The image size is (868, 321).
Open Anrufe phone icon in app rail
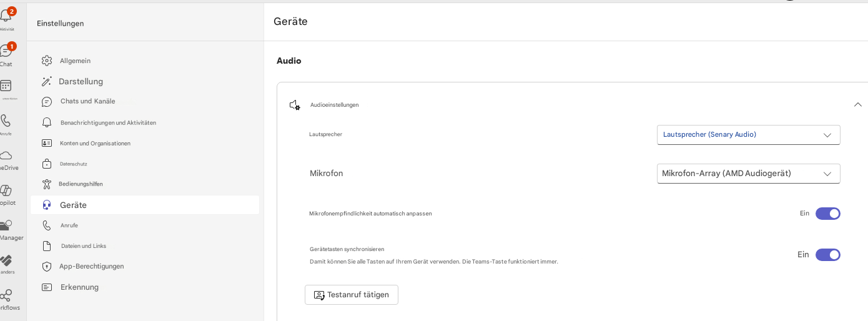click(x=6, y=121)
